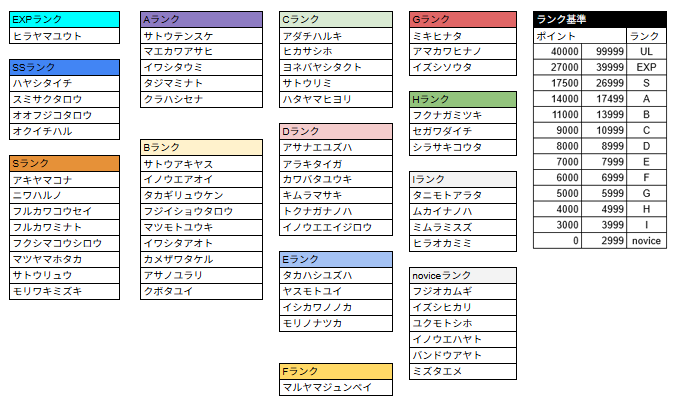Click the cell タカハシユズハ in Eランク
The width and height of the screenshot is (674, 403).
(x=336, y=275)
